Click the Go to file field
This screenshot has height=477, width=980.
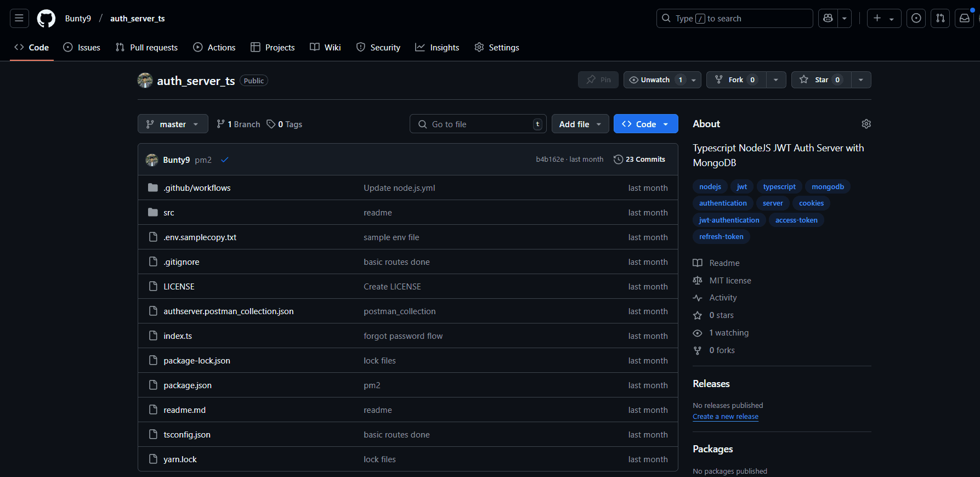pos(478,124)
